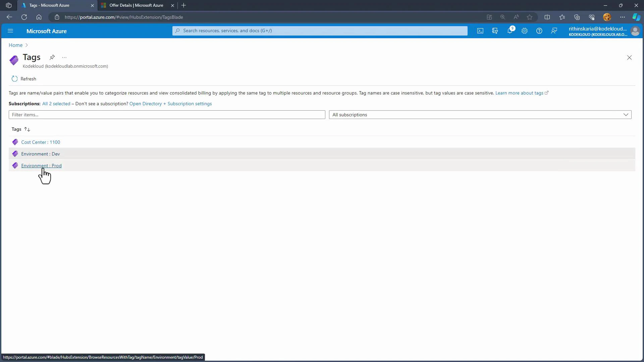Pin the Tags blade
Screen dimensions: 644x362
tap(52, 57)
